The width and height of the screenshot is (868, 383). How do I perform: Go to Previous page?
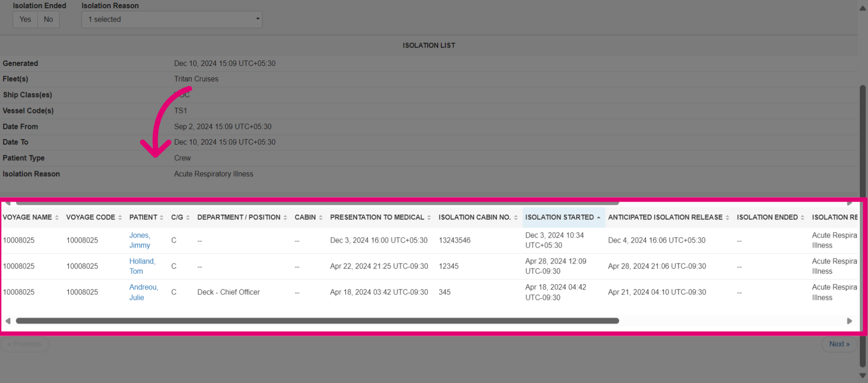[x=25, y=344]
